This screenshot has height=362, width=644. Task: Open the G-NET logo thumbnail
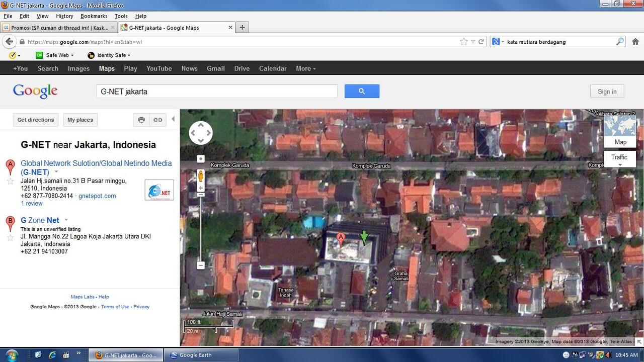[x=159, y=190]
